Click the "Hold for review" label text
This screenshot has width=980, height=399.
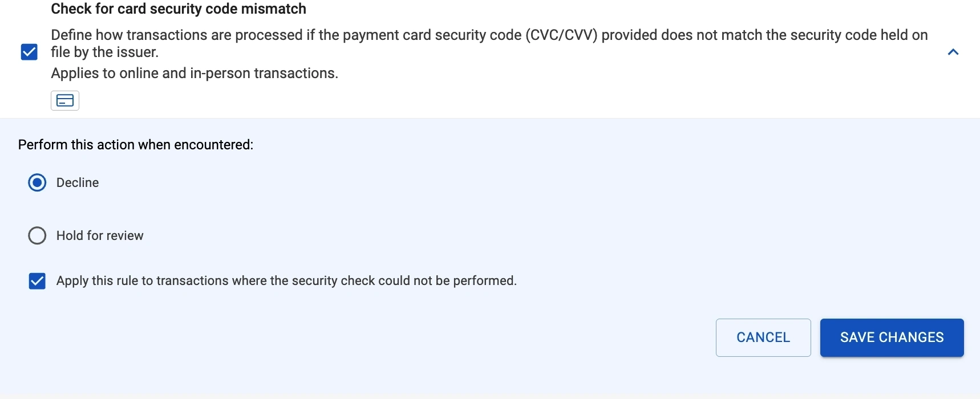point(99,236)
